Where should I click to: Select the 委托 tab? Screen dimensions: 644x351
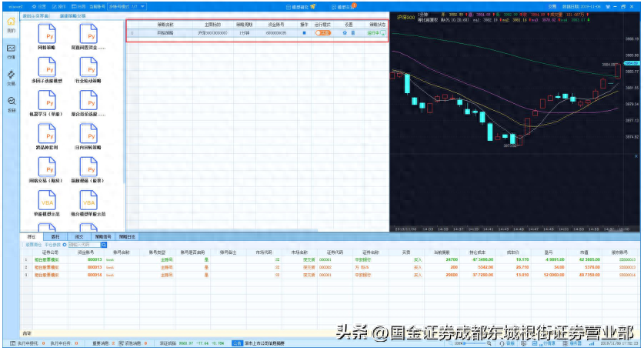click(x=55, y=237)
